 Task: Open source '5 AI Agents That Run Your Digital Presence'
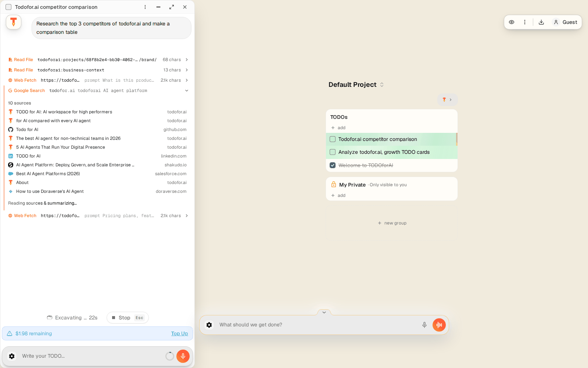click(97, 147)
